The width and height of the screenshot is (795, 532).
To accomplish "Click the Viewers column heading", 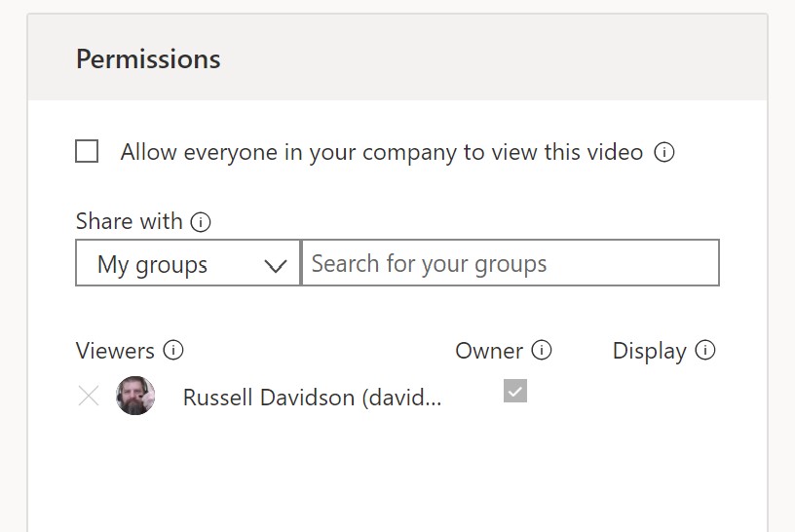I will coord(115,351).
